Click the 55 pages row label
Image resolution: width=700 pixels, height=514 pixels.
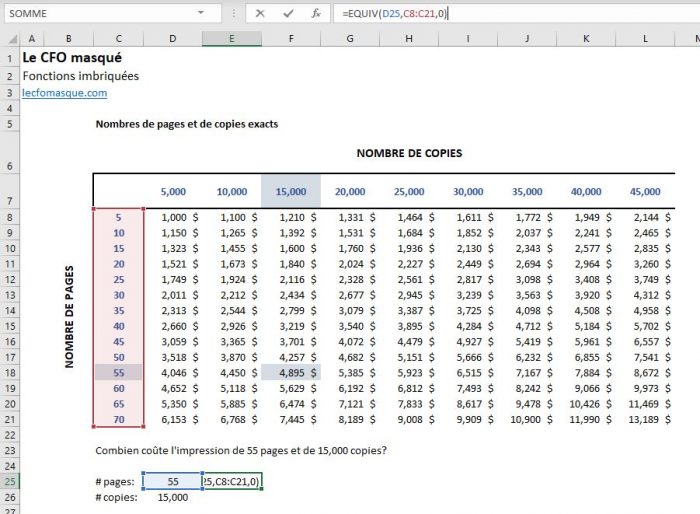[x=119, y=373]
